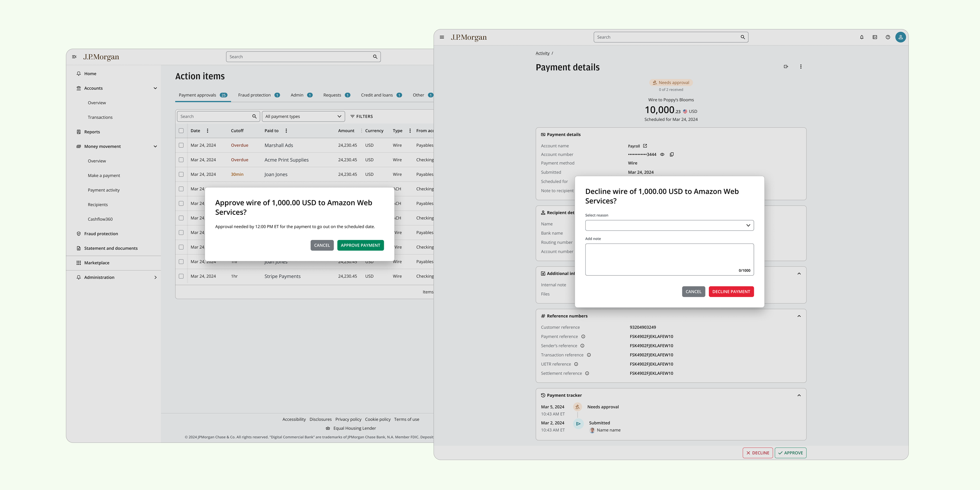Reveal account number with eye icon
Screen dimensions: 980x490
[662, 154]
